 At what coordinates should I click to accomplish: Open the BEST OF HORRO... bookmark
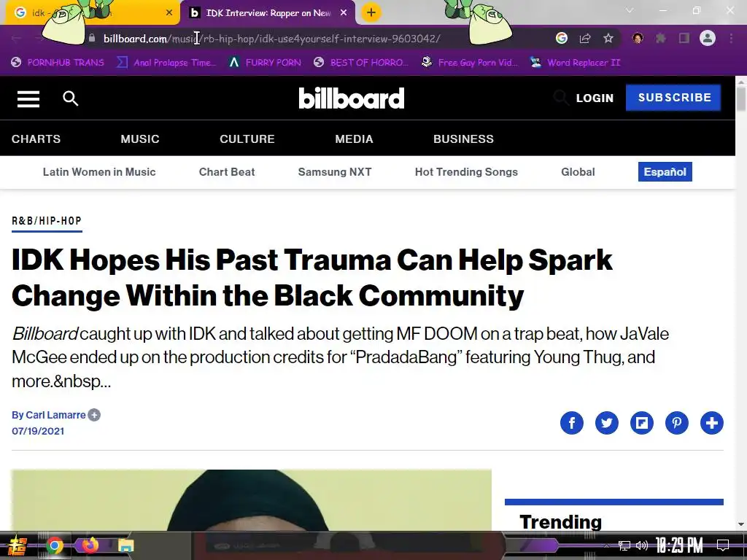tap(361, 63)
